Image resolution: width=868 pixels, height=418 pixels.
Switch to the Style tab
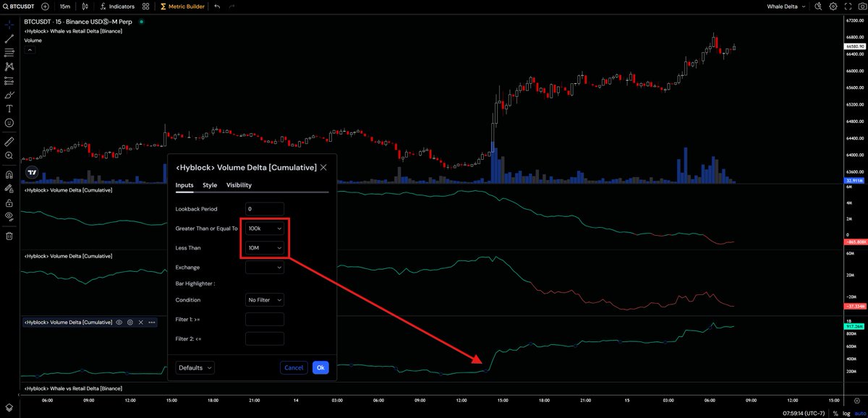[210, 185]
